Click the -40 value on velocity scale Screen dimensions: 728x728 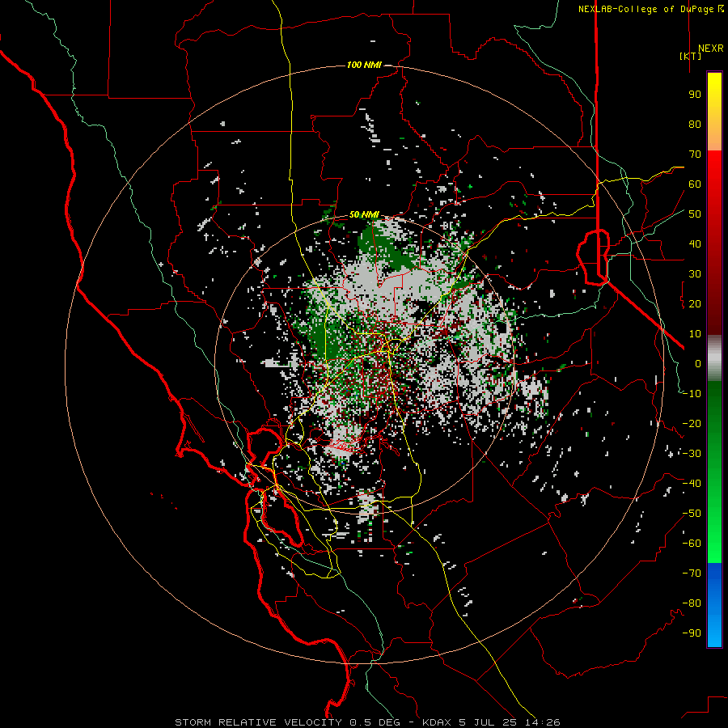[692, 484]
